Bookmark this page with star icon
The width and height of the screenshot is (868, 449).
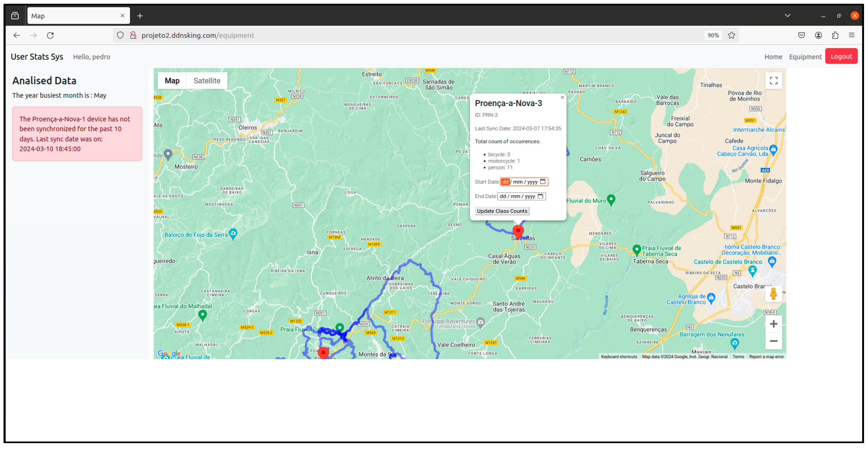click(731, 35)
